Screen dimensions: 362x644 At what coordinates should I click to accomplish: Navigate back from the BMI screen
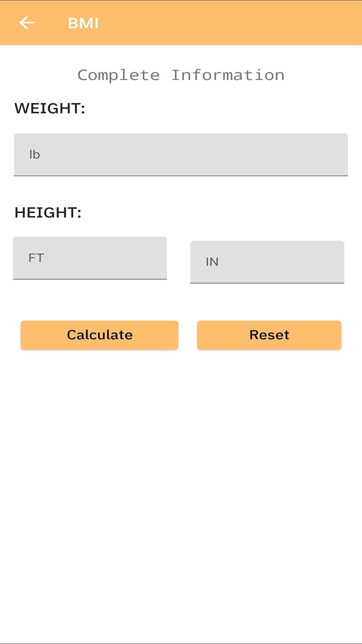27,23
